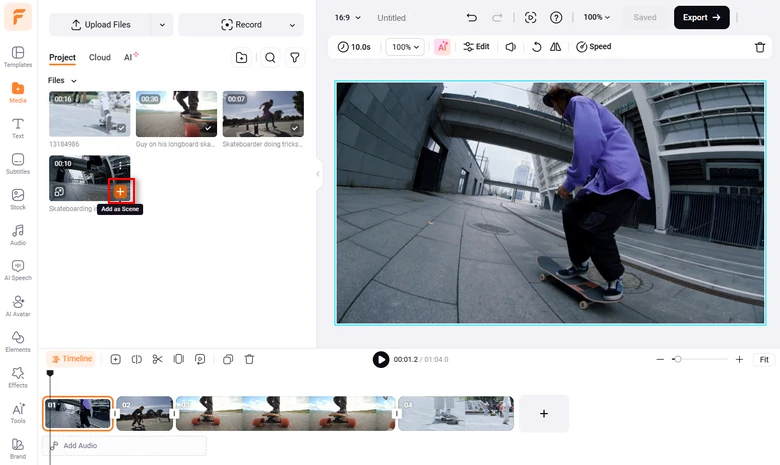780x465 pixels.
Task: Delete clip using top-right trash icon
Action: point(760,47)
